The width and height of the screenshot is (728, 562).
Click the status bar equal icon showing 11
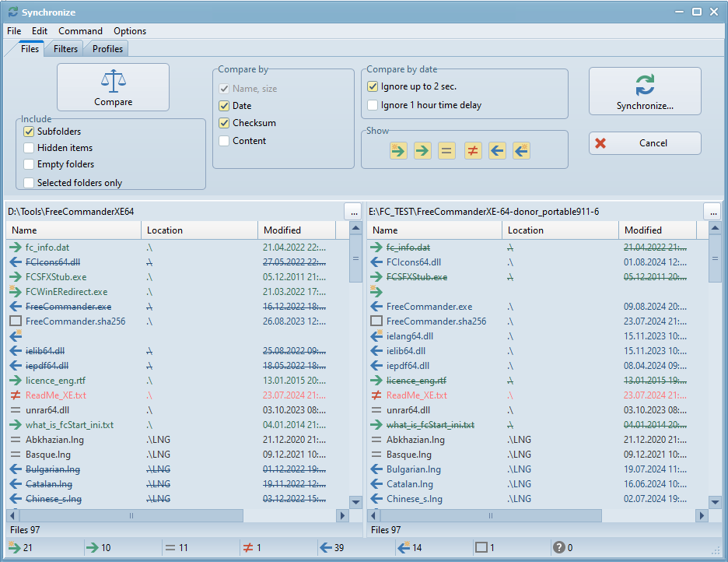[x=170, y=548]
